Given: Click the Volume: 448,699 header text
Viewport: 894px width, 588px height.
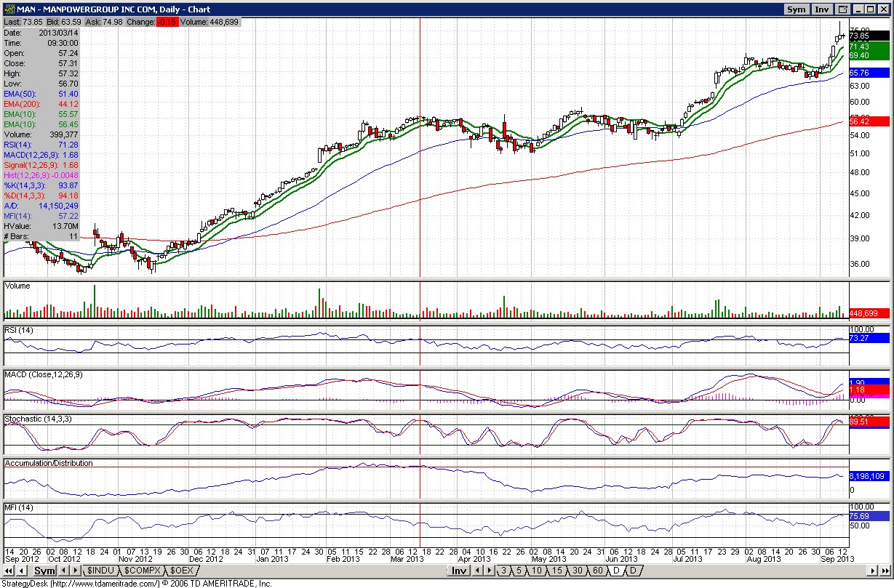Looking at the screenshot, I should click(210, 22).
